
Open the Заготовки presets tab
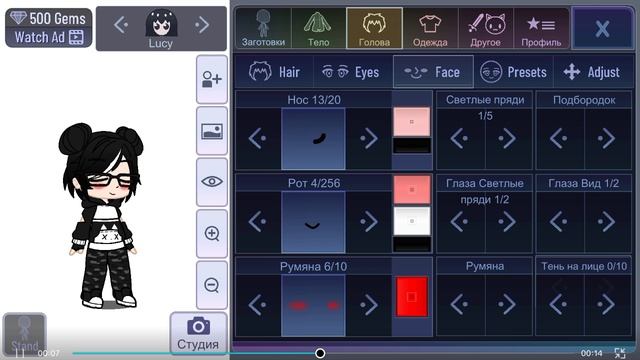coord(263,28)
